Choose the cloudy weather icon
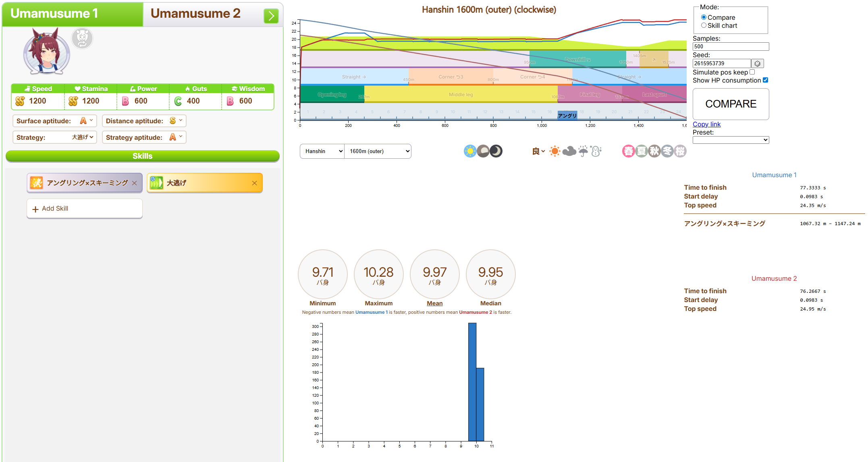 [569, 151]
